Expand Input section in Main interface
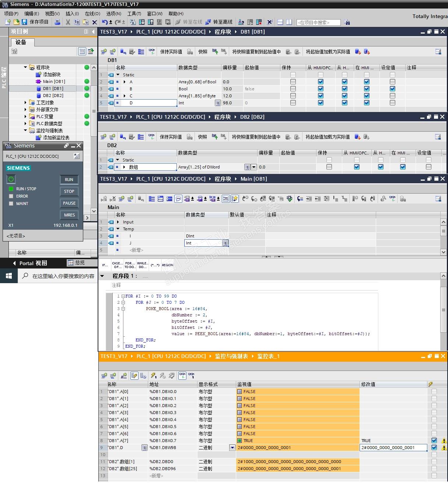Viewport: 448px width, 483px height. [118, 222]
